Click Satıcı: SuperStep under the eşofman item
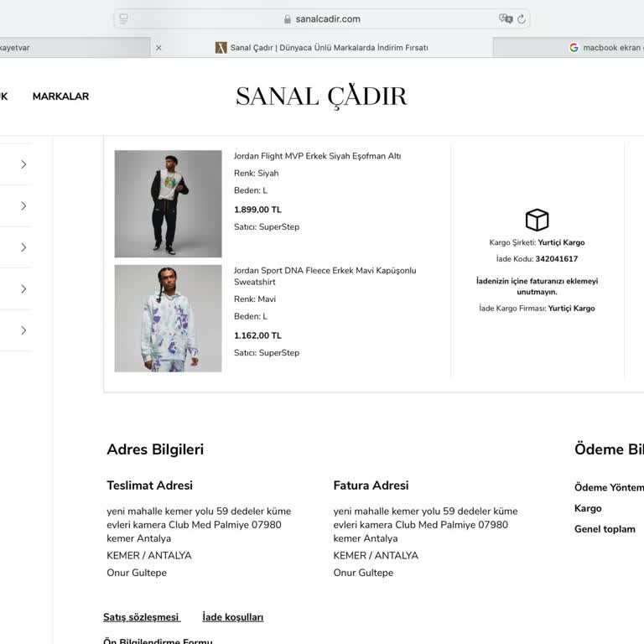This screenshot has height=644, width=644. tap(267, 226)
